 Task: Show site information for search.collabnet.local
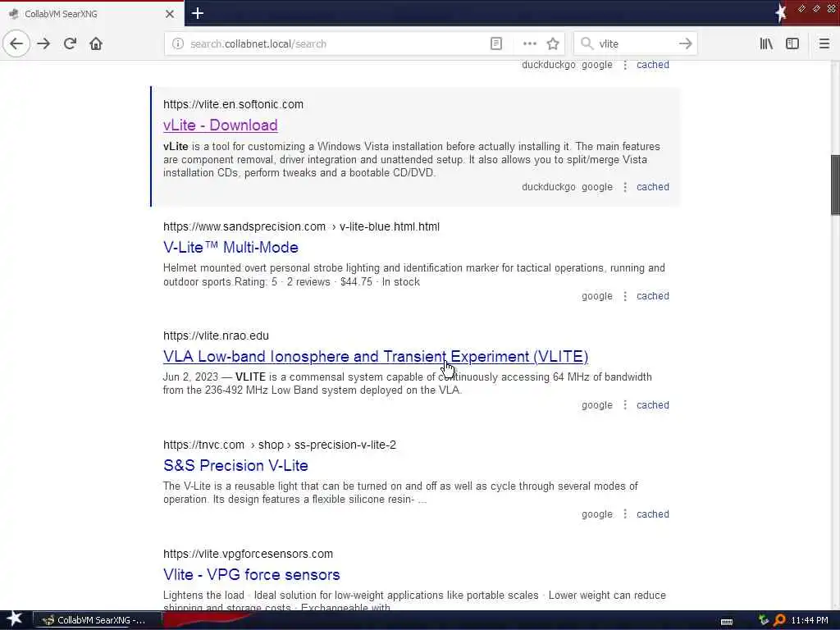tap(178, 44)
